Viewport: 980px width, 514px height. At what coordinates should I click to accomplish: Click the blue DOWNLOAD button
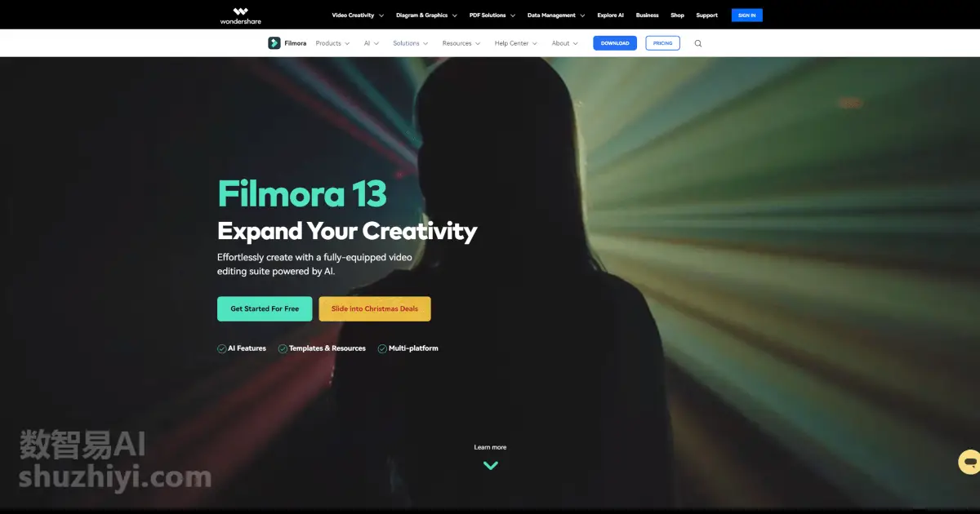[x=615, y=43]
